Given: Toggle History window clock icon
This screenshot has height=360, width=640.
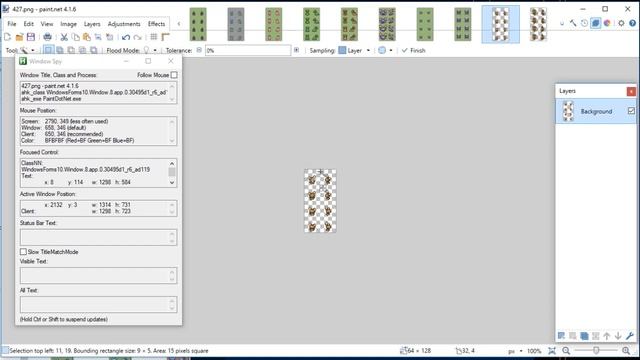Looking at the screenshot, I should pos(584,24).
